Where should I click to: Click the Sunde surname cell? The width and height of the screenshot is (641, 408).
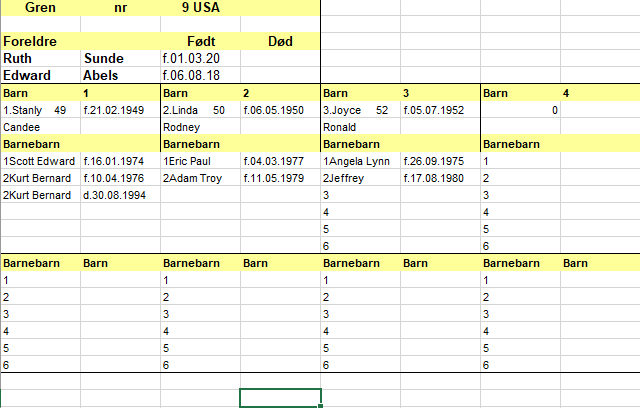(120, 58)
